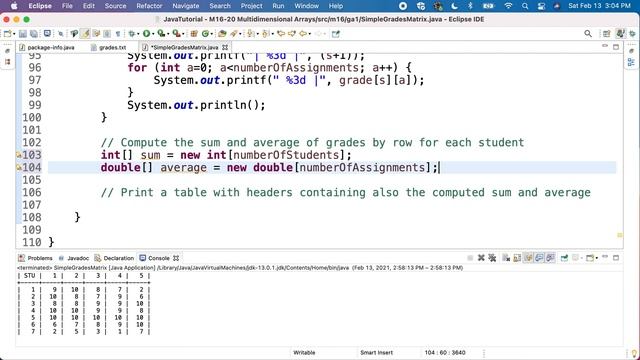640x360 pixels.
Task: Click the tip lightbulb in status bar
Action: pyautogui.click(x=634, y=353)
